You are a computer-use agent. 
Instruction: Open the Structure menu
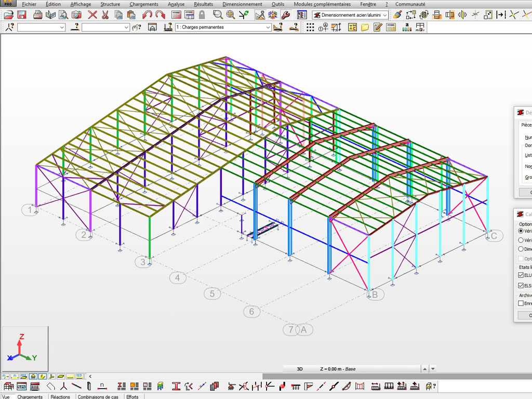(x=110, y=4)
